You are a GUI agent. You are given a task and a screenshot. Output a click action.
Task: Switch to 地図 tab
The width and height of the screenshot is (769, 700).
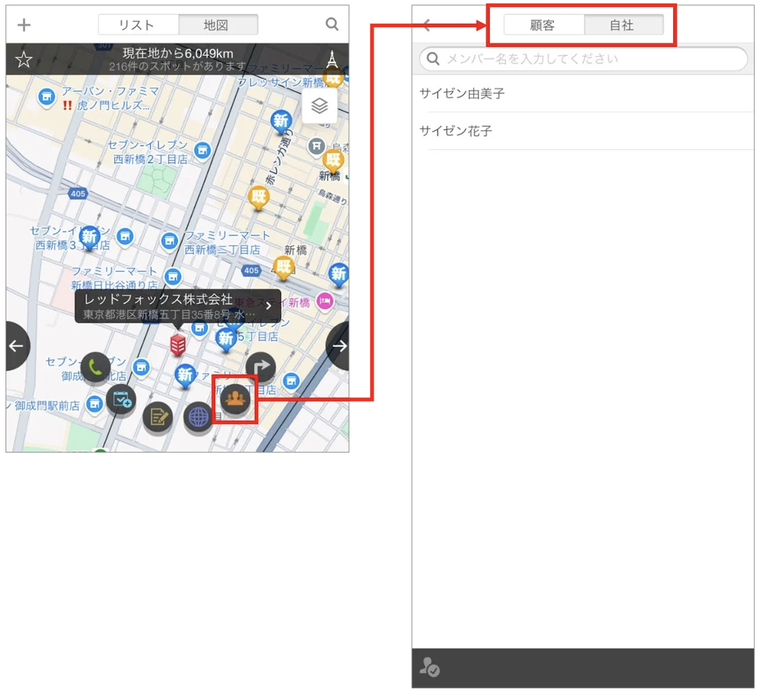(x=218, y=24)
